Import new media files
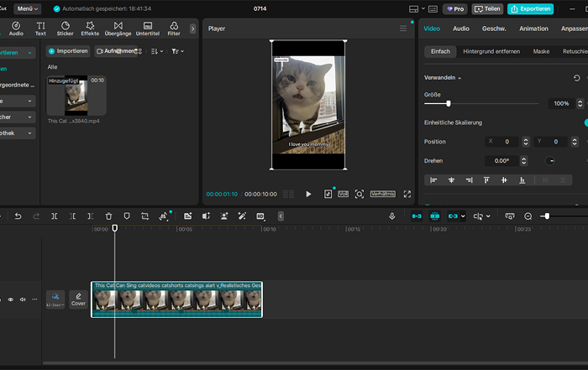 [68, 51]
